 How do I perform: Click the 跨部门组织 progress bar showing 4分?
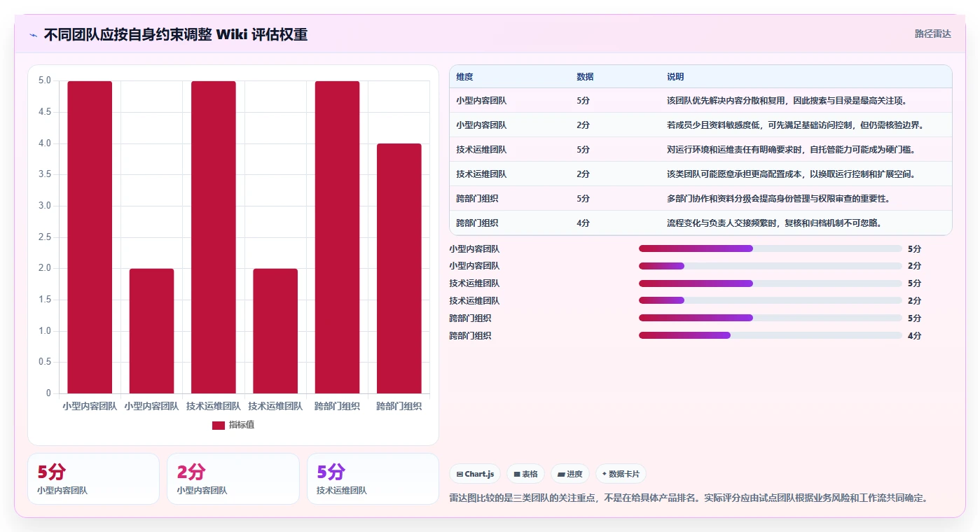771,336
